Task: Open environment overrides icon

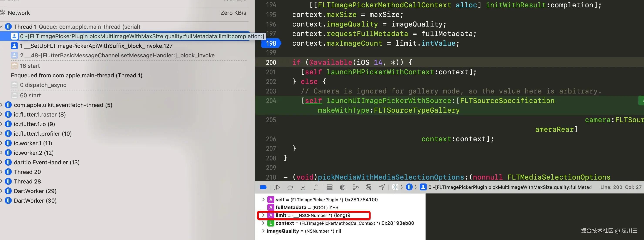Action: coord(369,187)
